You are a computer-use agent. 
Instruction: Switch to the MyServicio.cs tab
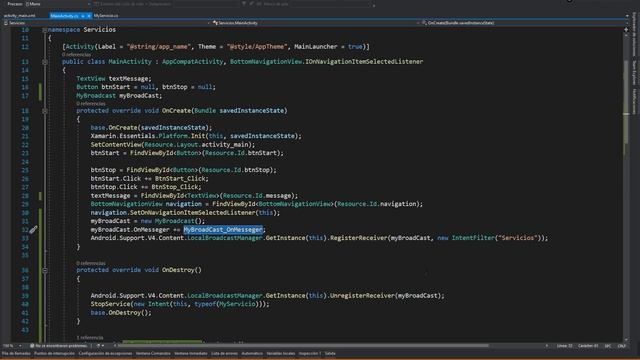pyautogui.click(x=106, y=16)
